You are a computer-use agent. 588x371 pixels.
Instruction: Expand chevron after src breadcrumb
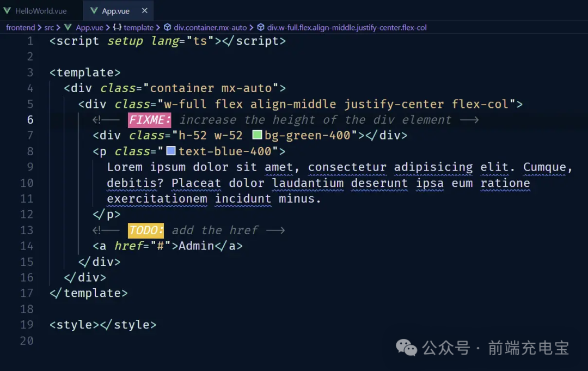pyautogui.click(x=58, y=27)
